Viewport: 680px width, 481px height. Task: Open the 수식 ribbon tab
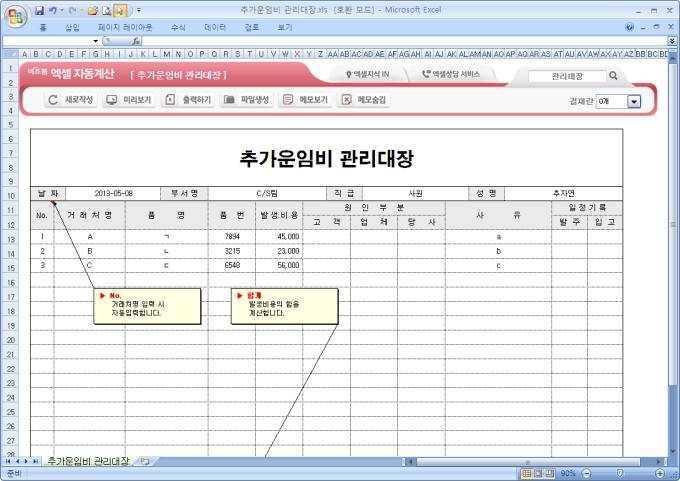click(x=178, y=27)
